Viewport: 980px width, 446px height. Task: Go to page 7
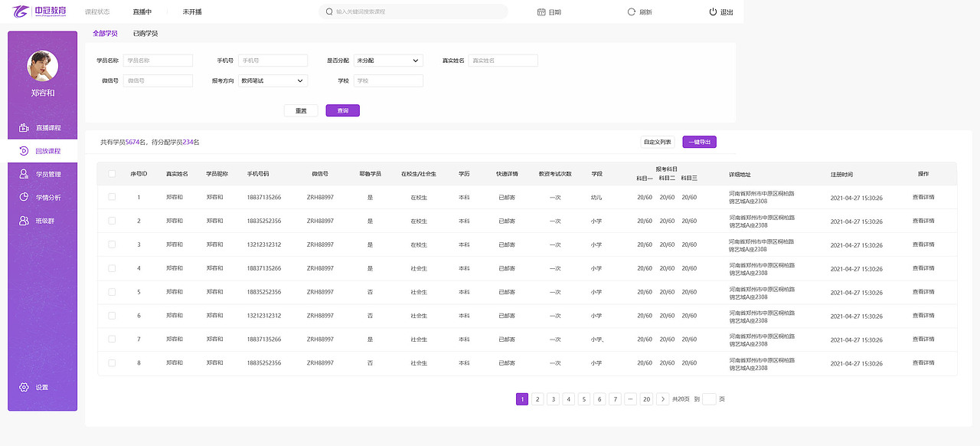click(x=615, y=399)
